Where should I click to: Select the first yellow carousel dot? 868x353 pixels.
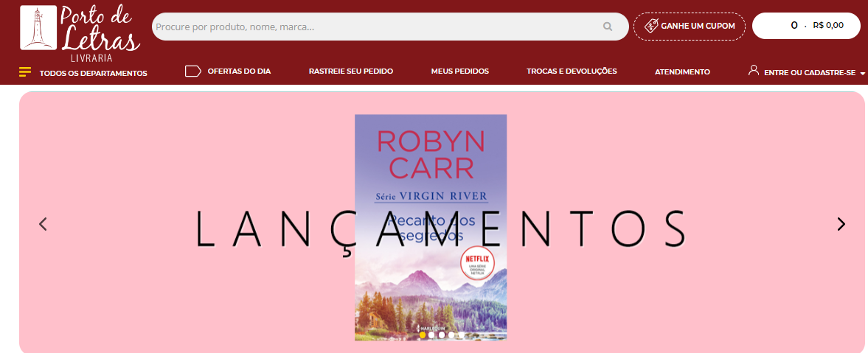pyautogui.click(x=423, y=335)
